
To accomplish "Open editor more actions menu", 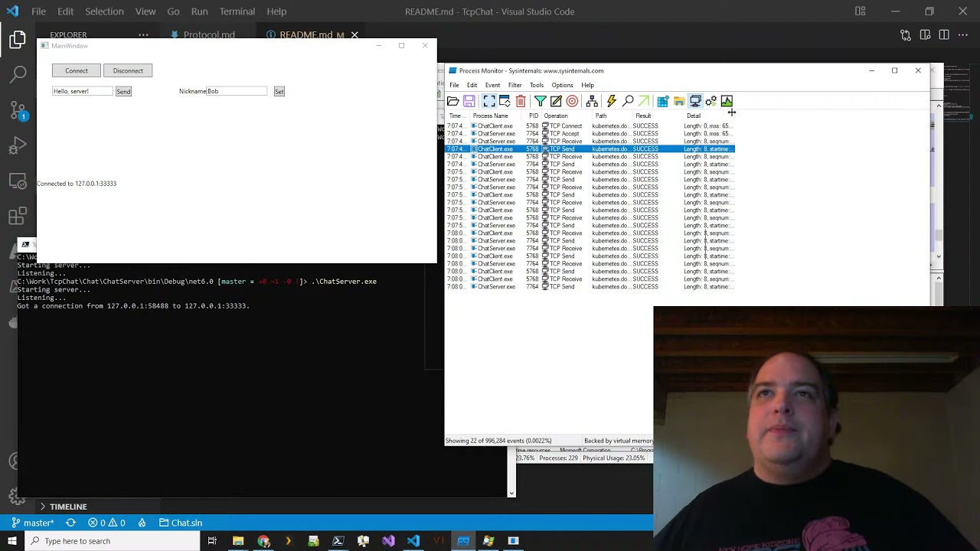I will click(963, 34).
